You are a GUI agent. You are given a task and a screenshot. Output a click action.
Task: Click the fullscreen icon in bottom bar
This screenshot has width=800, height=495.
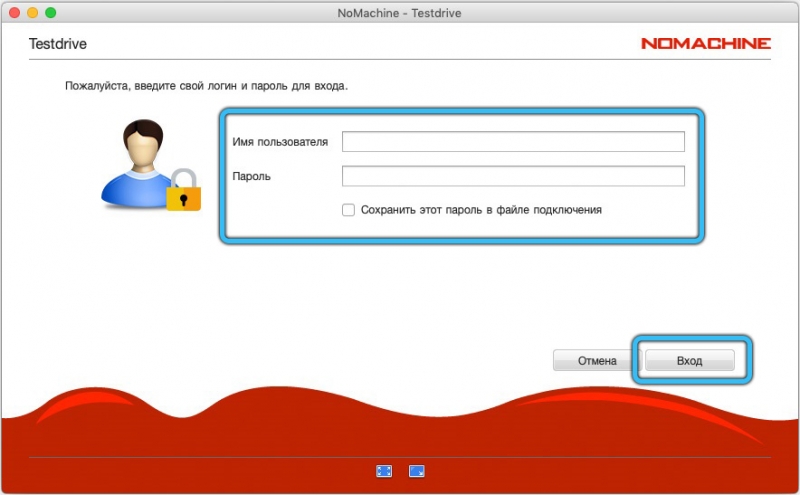click(x=384, y=471)
